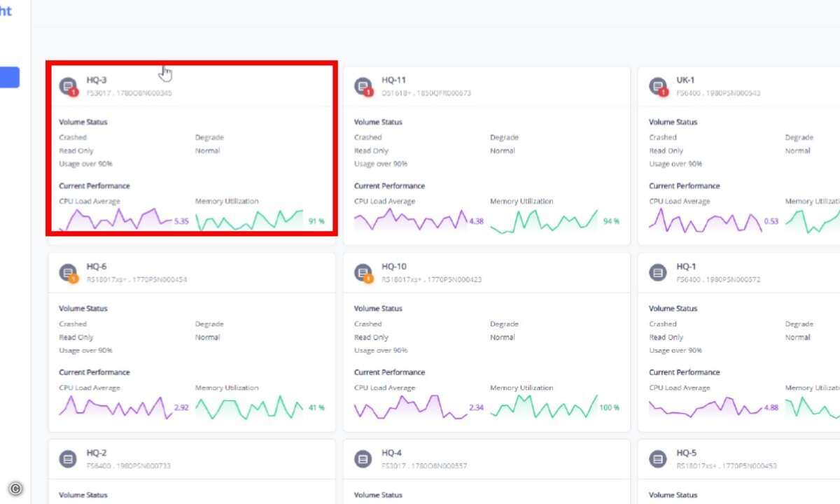The width and height of the screenshot is (840, 504).
Task: Click the model and serial line under UK-1
Action: tap(718, 93)
